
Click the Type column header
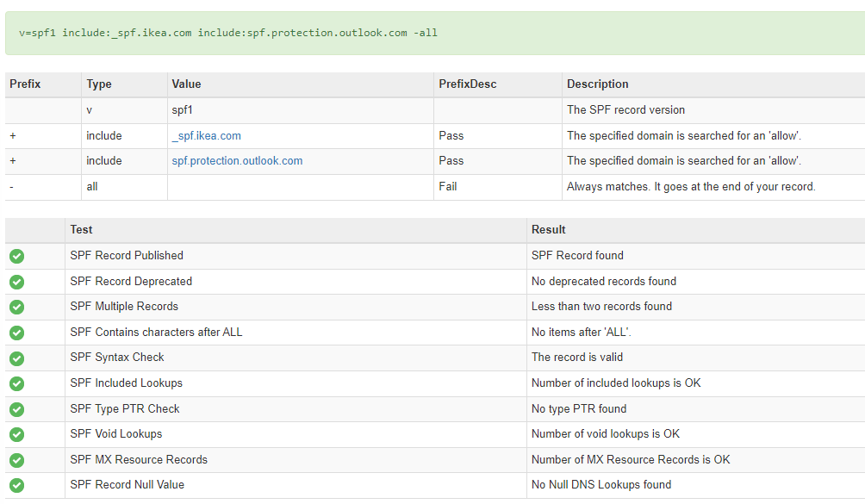[99, 84]
